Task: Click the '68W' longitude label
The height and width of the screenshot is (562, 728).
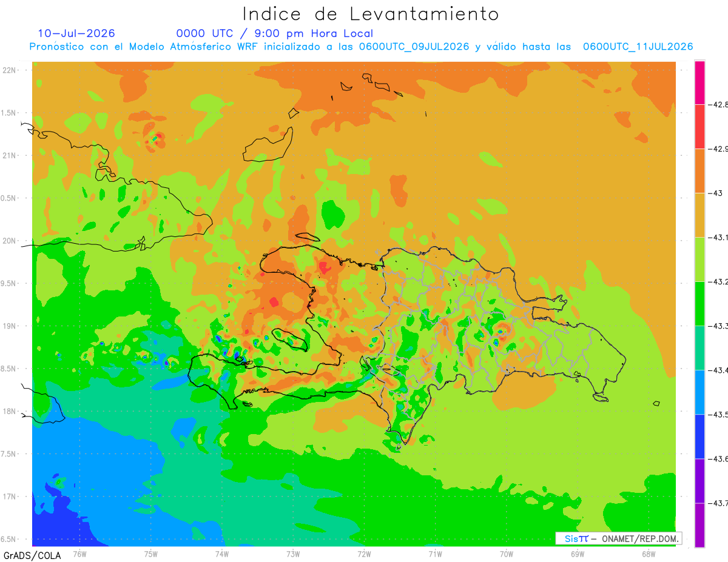Action: 649,554
